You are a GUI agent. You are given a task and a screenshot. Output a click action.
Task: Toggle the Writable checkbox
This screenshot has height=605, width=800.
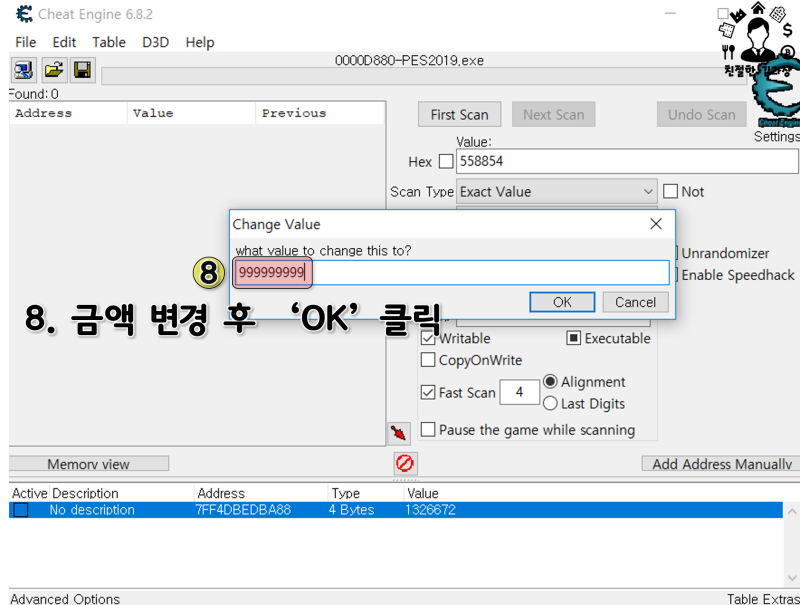pos(428,338)
